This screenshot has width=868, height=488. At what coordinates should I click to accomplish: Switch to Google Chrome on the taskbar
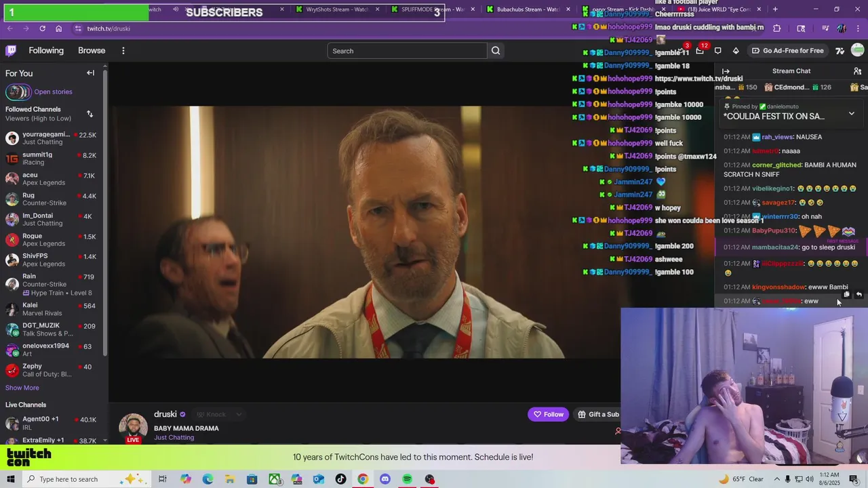coord(363,479)
